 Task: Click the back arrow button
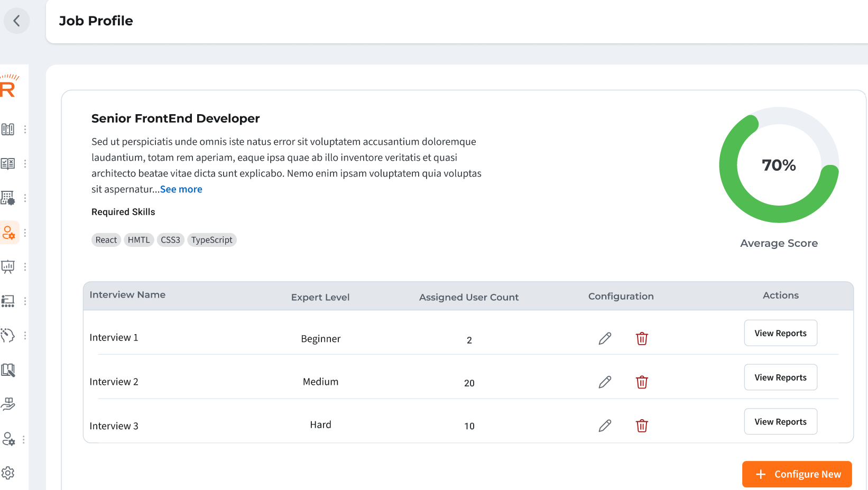point(16,21)
